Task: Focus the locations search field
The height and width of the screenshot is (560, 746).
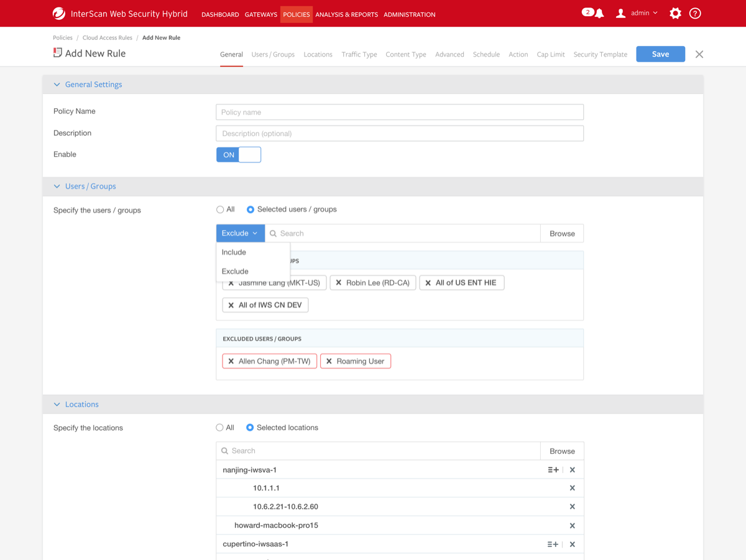Action: 379,451
